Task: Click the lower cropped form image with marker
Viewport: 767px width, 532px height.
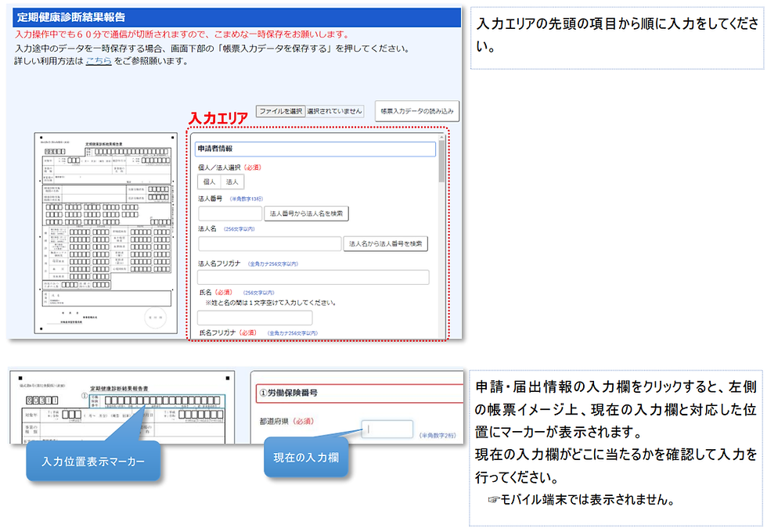Action: (122, 408)
